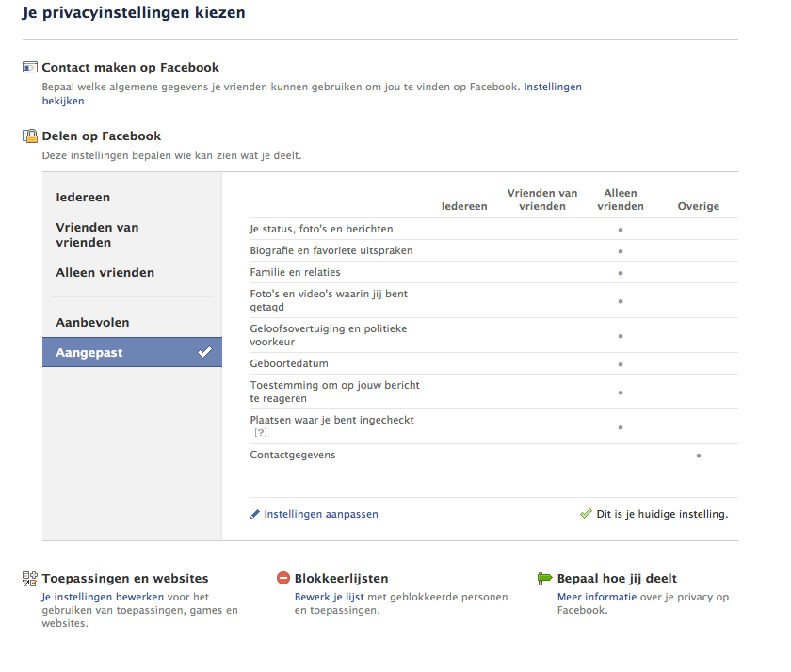Image resolution: width=791 pixels, height=672 pixels.
Task: Click the Geloofsovertuiging en politieke voorkeur label
Action: [x=329, y=335]
